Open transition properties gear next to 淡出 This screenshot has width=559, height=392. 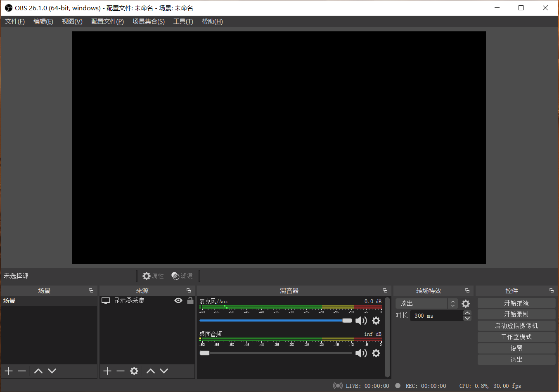[x=466, y=304]
